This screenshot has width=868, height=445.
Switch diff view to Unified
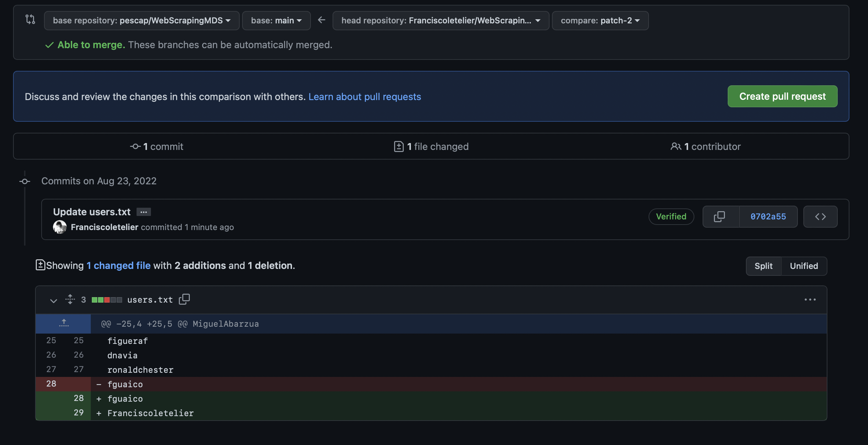tap(804, 266)
